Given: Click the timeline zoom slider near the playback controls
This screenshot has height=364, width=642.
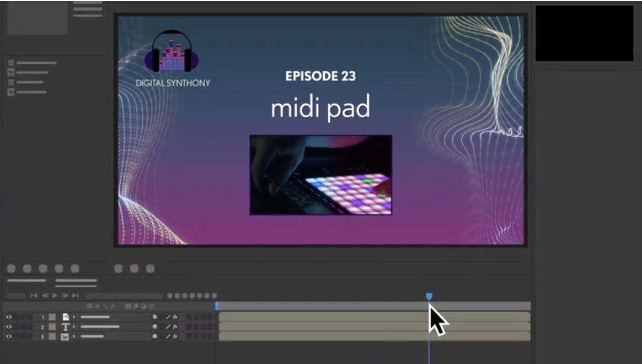Looking at the screenshot, I should click(124, 295).
